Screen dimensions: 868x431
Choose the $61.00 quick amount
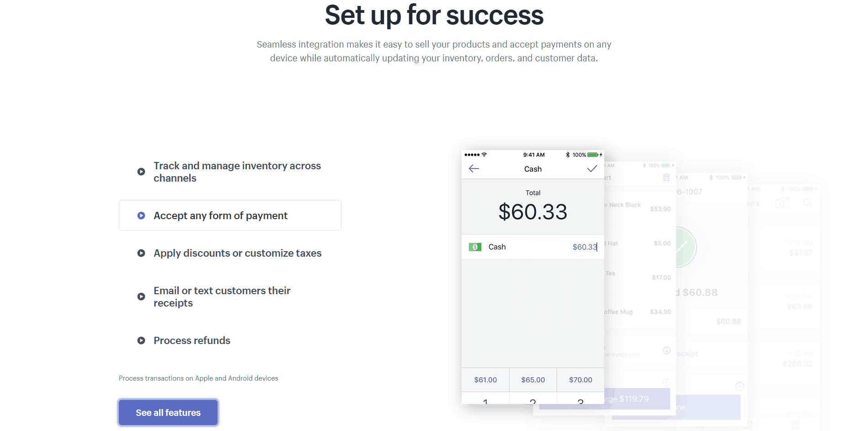485,380
